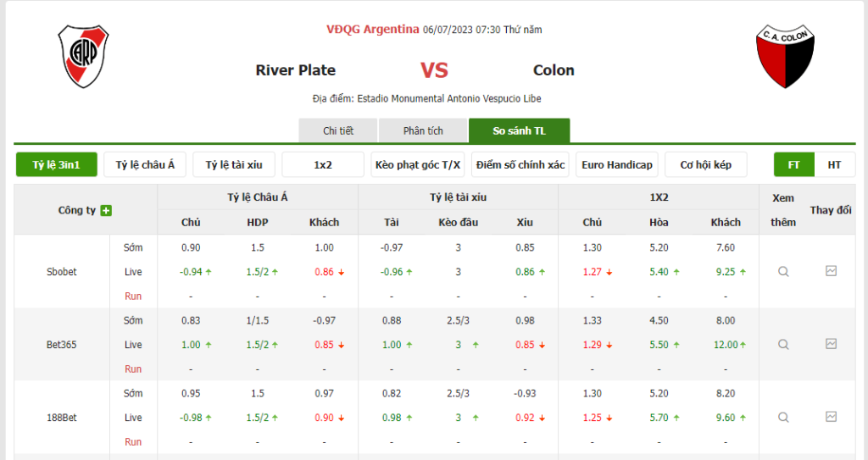868x460 pixels.
Task: Open the Chi tiết tab
Action: click(338, 130)
